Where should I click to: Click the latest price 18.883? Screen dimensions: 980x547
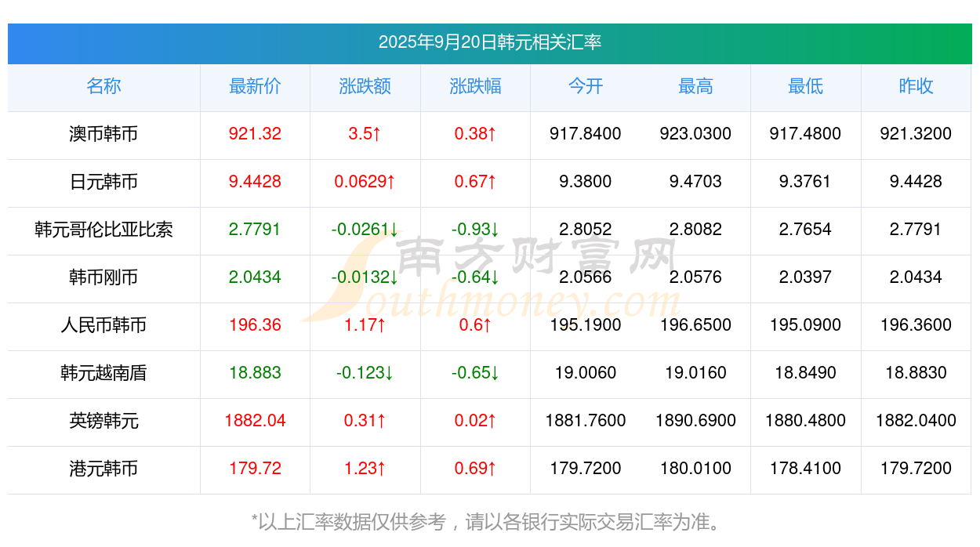[x=255, y=373]
